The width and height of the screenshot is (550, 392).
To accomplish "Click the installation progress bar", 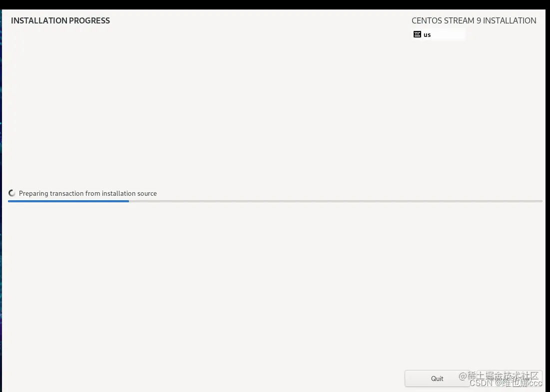I will [275, 201].
